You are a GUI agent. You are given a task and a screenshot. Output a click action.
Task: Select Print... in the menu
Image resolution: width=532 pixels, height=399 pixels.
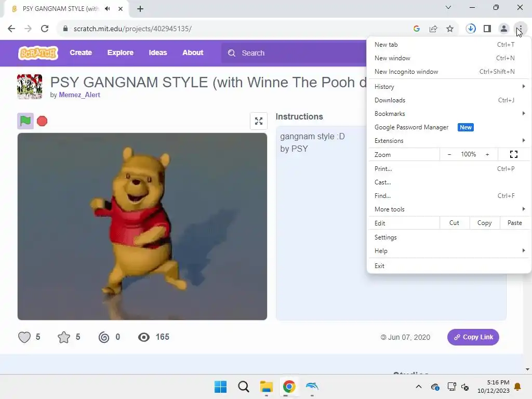point(449,169)
